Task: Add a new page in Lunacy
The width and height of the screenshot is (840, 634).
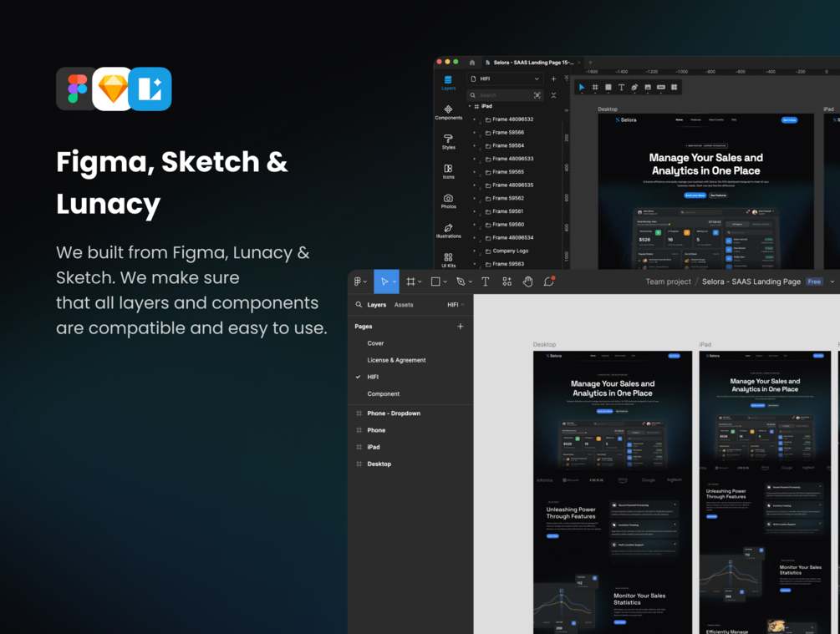Action: 553,79
